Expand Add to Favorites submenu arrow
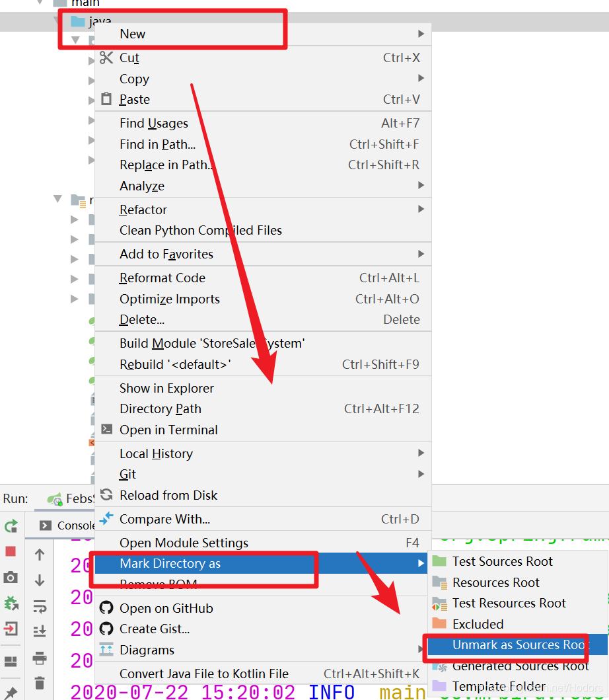This screenshot has width=609, height=700. click(x=421, y=254)
